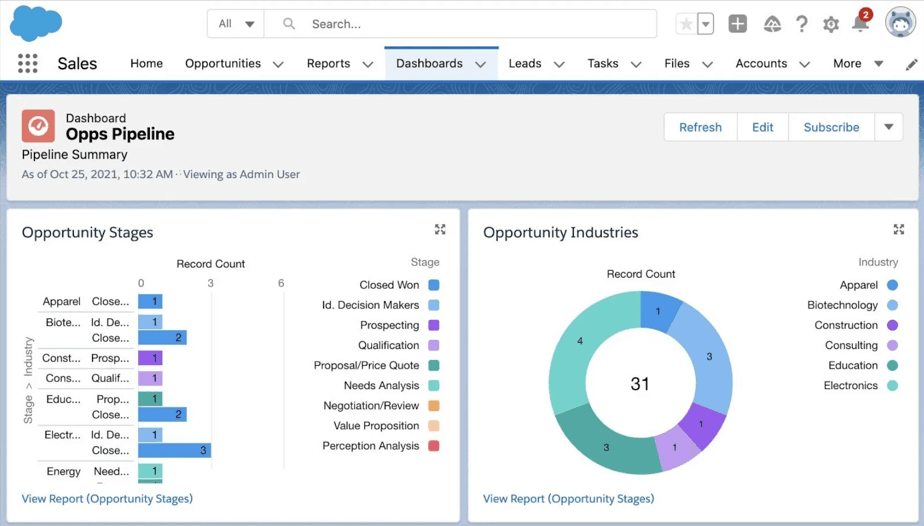Viewport: 924px width, 526px height.
Task: Open the Reports tab
Action: click(x=328, y=63)
